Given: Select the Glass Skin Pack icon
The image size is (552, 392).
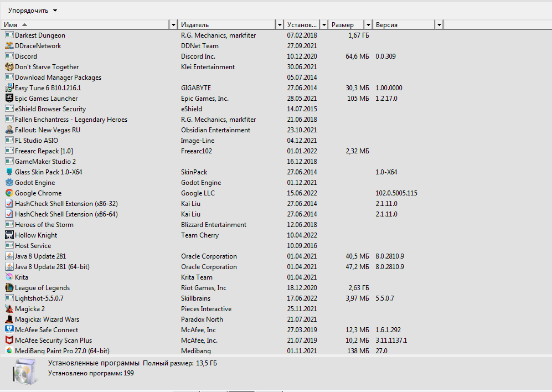Looking at the screenshot, I should (9, 172).
